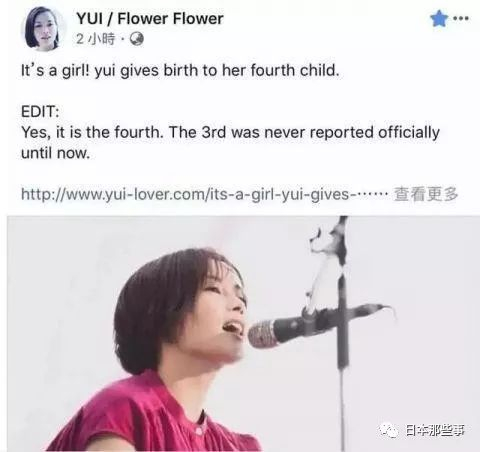Screen dimensions: 480x452
Task: Open the attached photo of the singer
Action: point(243,334)
